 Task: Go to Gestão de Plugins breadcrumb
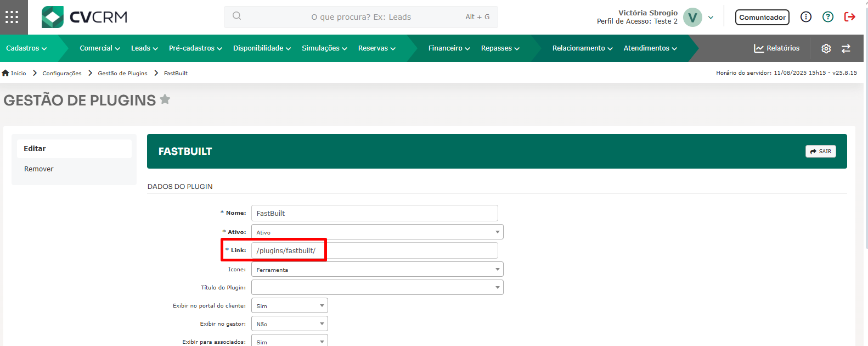[x=122, y=73]
